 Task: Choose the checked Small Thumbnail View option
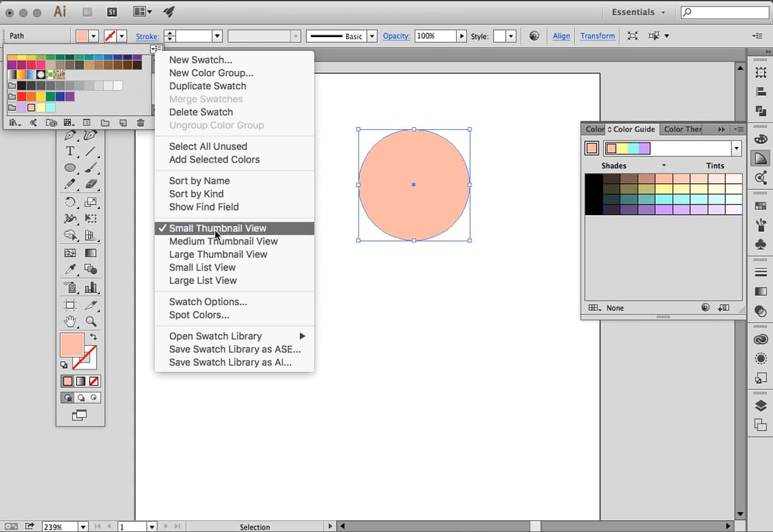tap(234, 228)
